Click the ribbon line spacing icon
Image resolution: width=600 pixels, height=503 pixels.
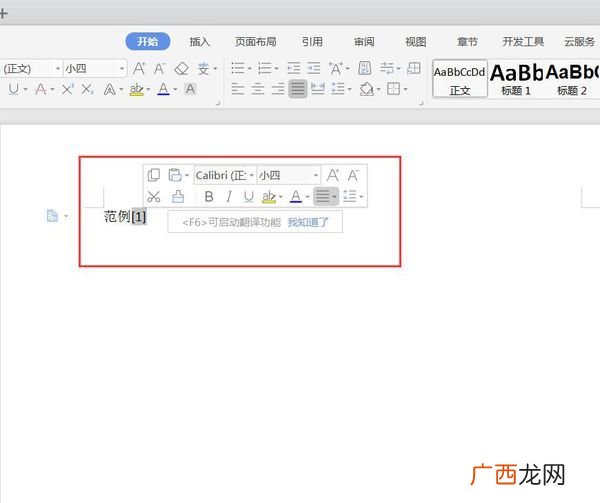[338, 89]
